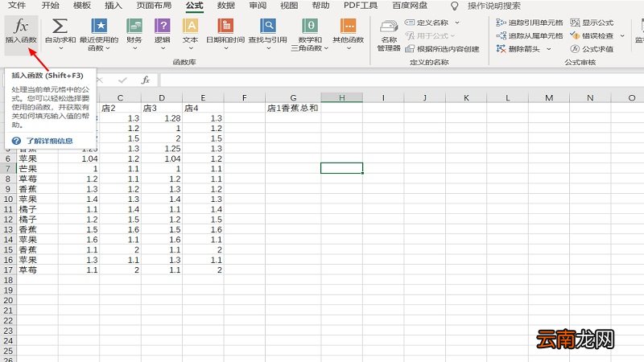Click the formula bar confirm checkmark
This screenshot has width=644, height=362.
[122, 80]
